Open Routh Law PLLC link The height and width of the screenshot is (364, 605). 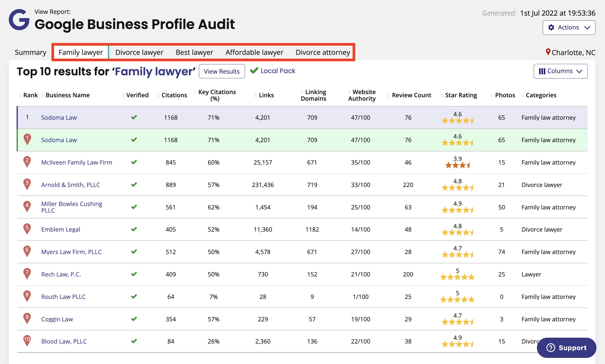click(x=63, y=297)
